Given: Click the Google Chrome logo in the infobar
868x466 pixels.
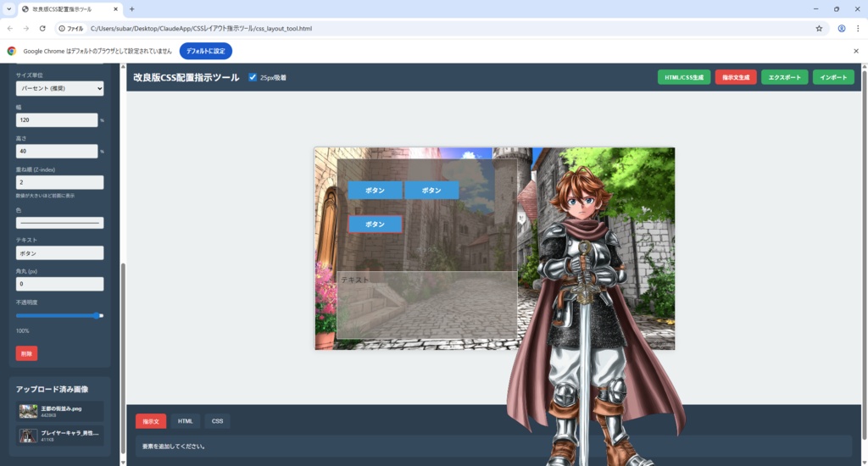Looking at the screenshot, I should point(12,51).
